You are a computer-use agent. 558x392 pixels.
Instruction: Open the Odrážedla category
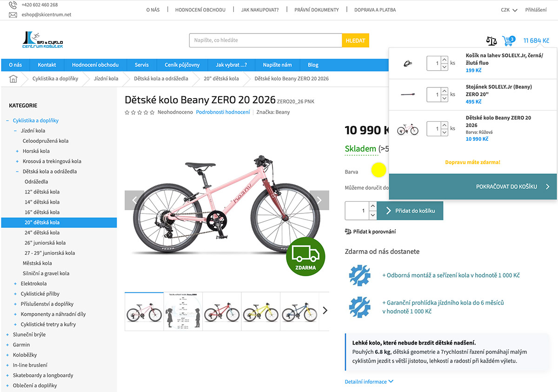tap(36, 182)
